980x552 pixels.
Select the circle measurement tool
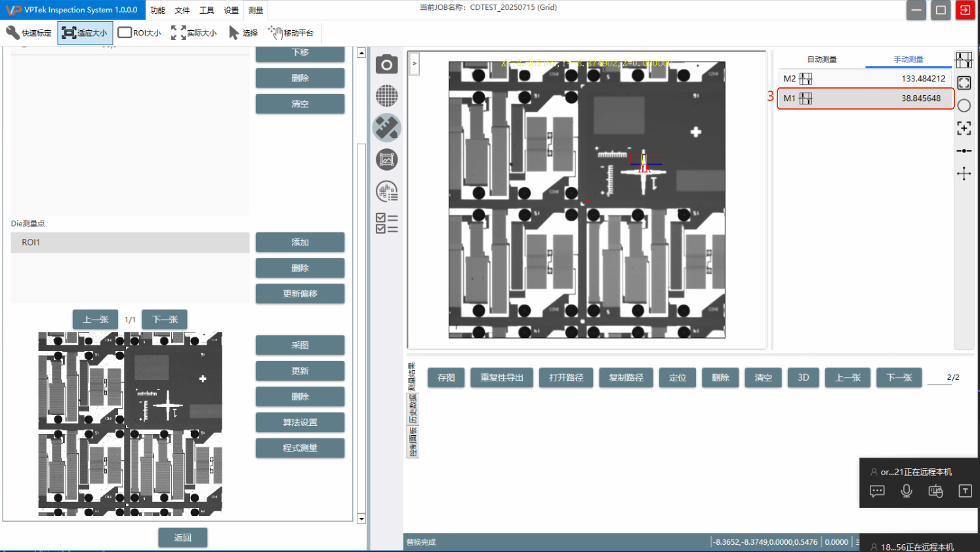click(964, 106)
